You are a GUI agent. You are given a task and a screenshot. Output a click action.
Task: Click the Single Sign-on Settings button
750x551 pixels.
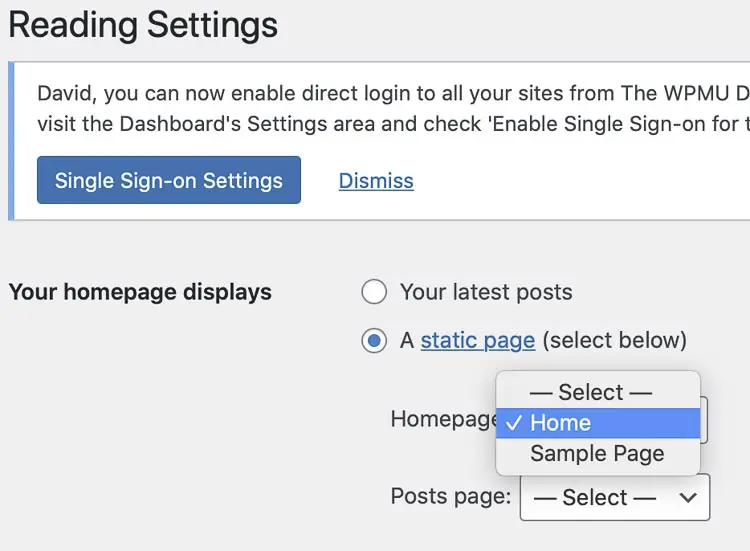point(169,181)
